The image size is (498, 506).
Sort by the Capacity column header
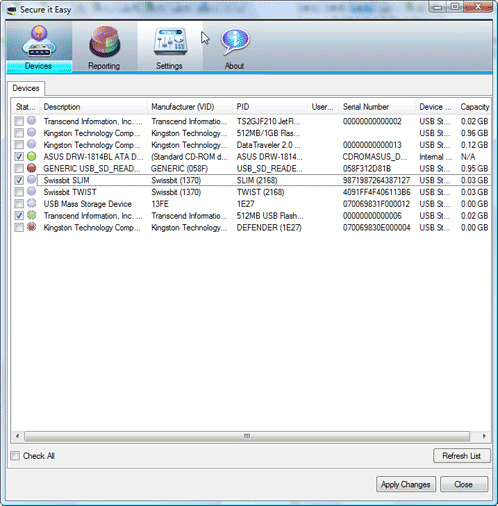click(x=474, y=107)
